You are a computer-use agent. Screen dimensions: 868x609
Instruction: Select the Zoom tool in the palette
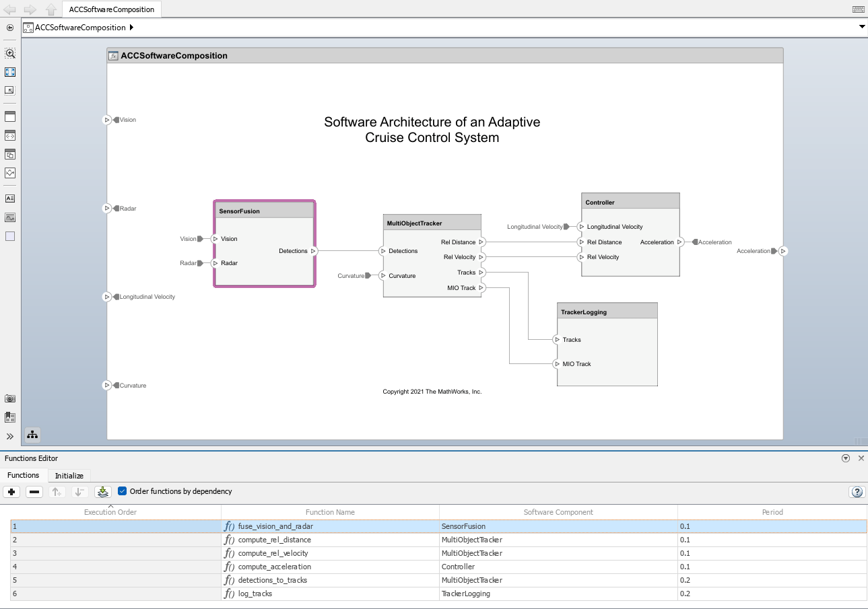pyautogui.click(x=10, y=53)
